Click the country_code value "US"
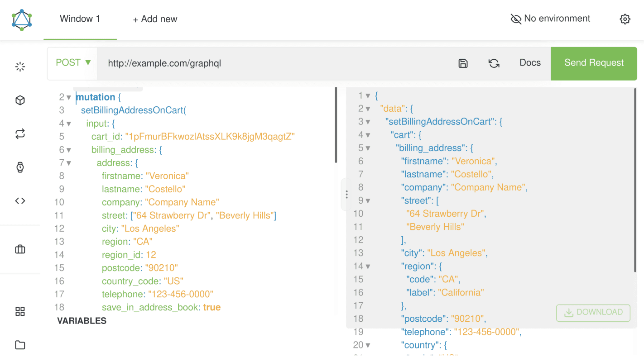Viewport: 644px width, 362px height. point(173,281)
